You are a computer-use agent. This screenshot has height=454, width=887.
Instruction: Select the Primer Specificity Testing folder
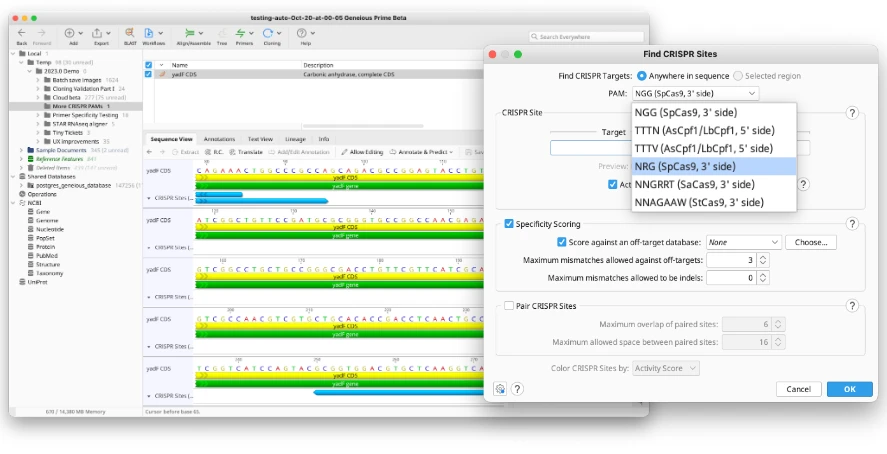point(85,115)
